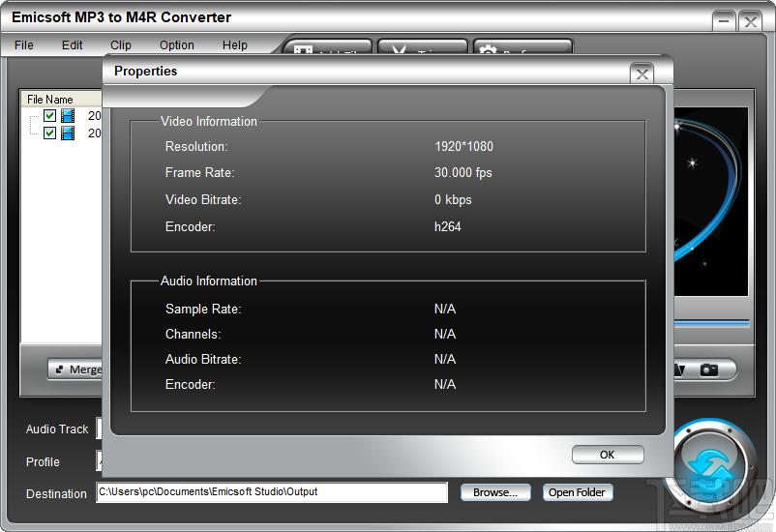Close the Emicsoft MP3 to M4R Converter window
The width and height of the screenshot is (776, 532).
tap(750, 21)
